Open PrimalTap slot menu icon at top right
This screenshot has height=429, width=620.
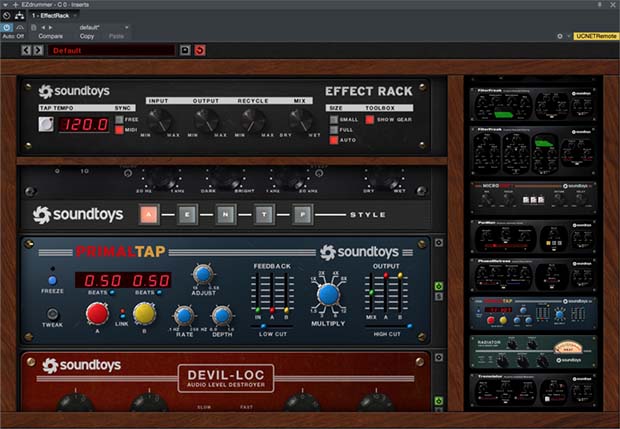tap(439, 243)
